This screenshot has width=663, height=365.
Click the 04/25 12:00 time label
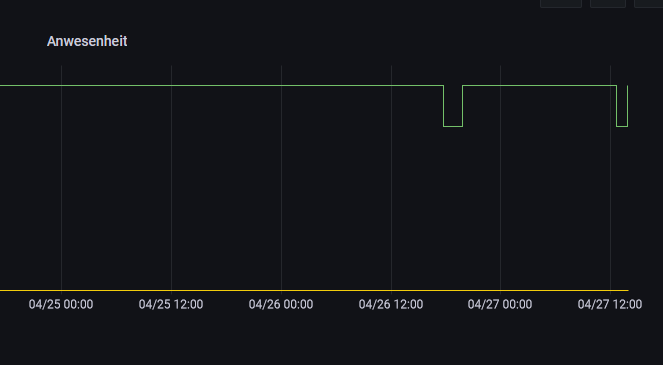click(x=171, y=304)
